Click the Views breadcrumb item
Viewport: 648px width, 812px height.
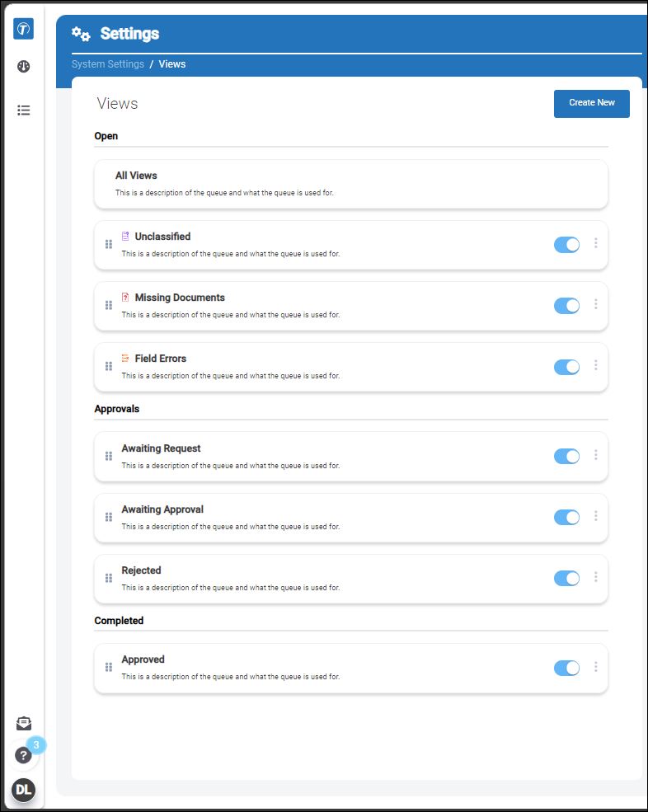tap(172, 64)
